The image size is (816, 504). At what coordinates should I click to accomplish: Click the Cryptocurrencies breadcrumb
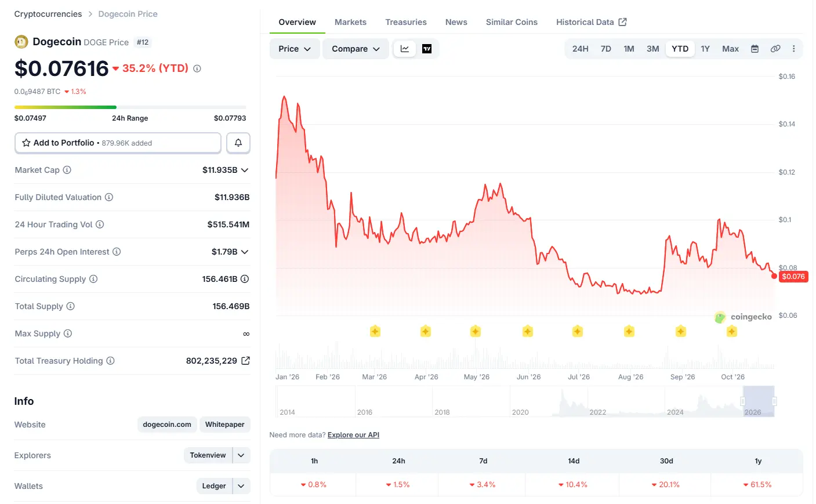tap(48, 14)
